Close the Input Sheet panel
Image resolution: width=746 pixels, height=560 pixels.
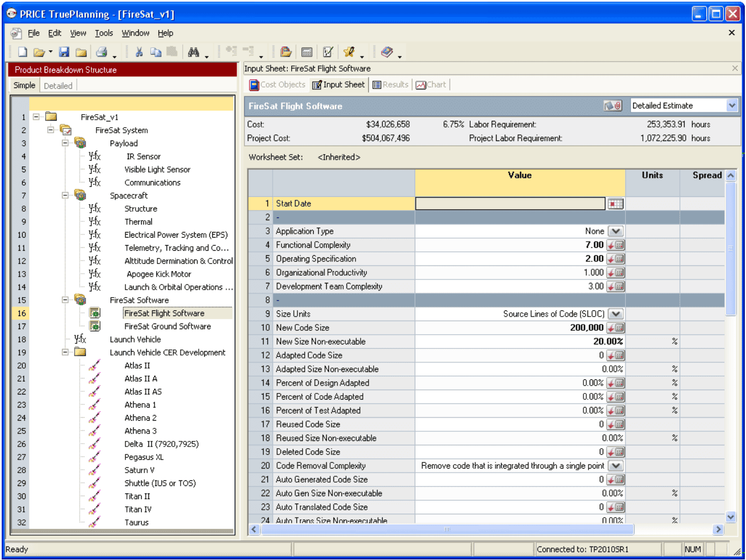735,68
